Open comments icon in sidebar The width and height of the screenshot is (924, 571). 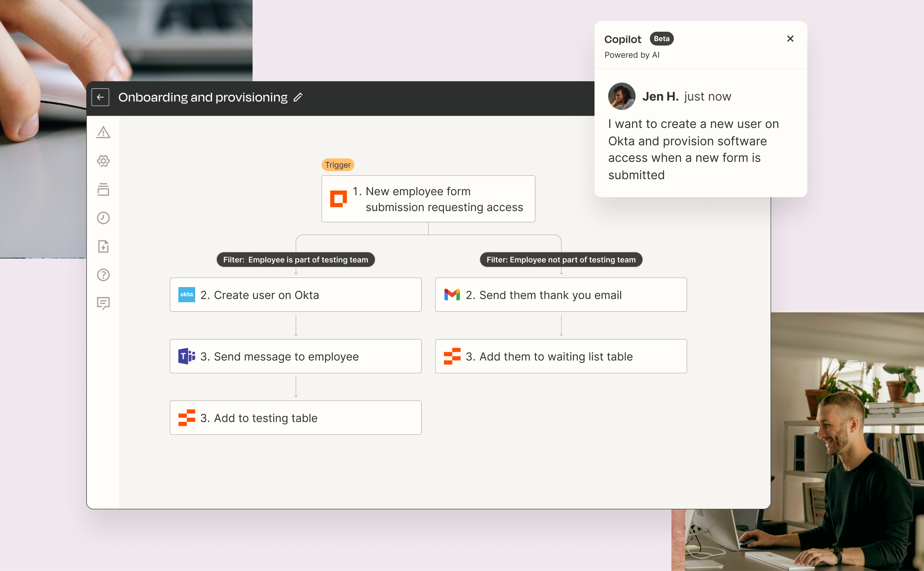coord(103,303)
